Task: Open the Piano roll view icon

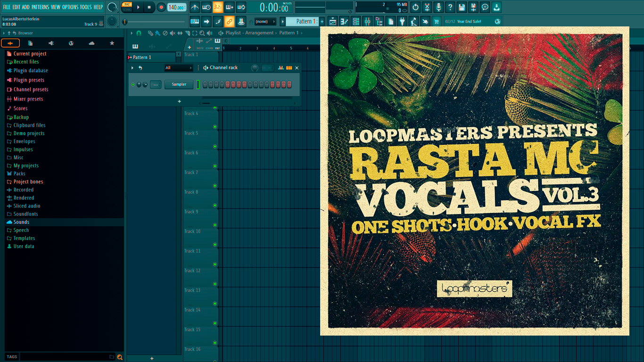Action: coord(344,21)
